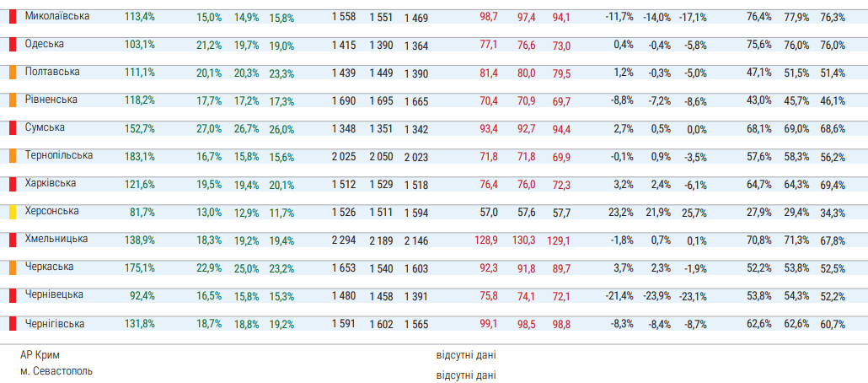Select the м. Севастополь label
Screen dimensions: 868x383
click(x=56, y=371)
